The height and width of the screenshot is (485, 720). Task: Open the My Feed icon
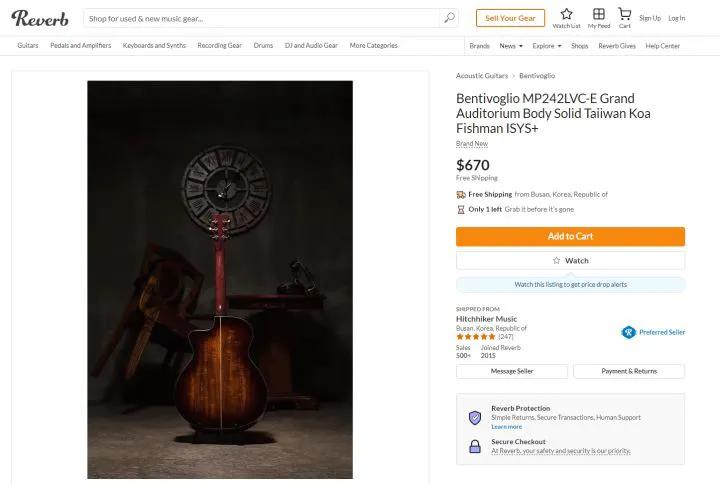pos(598,14)
